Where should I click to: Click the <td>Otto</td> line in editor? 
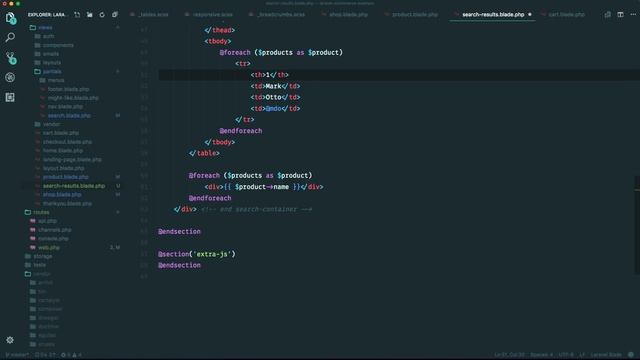point(276,97)
